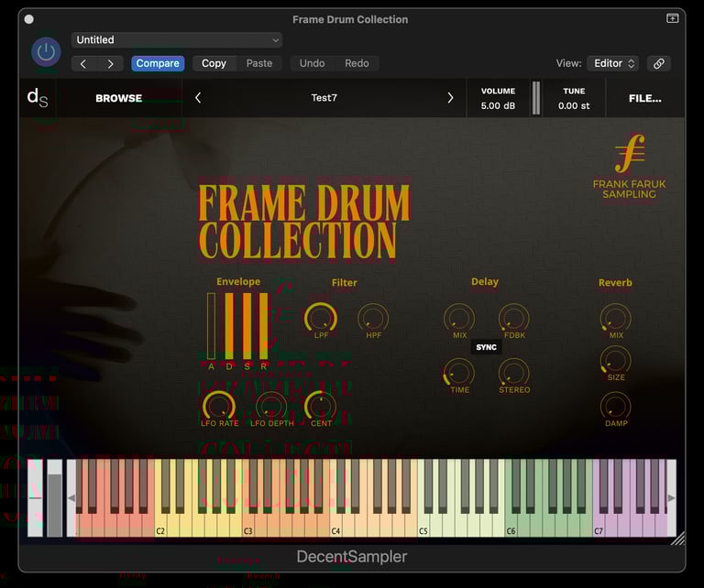
Task: Shift keyboard left with arrow
Action: tap(71, 498)
